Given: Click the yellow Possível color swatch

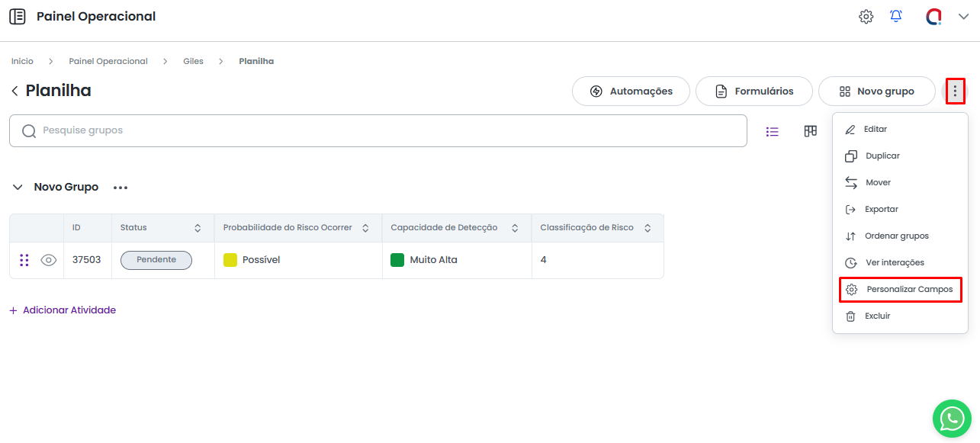Looking at the screenshot, I should coord(230,260).
